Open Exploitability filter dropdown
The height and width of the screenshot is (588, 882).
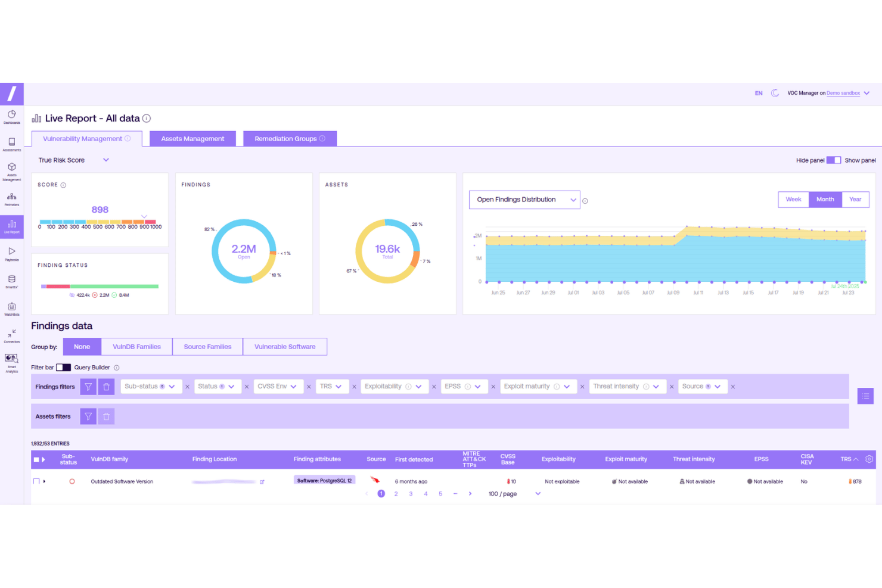[x=394, y=387]
